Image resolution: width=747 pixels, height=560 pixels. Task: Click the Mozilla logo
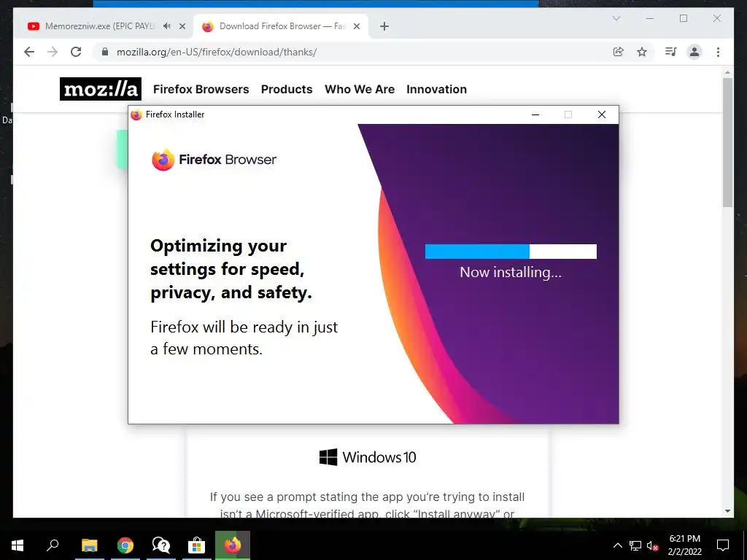(101, 89)
